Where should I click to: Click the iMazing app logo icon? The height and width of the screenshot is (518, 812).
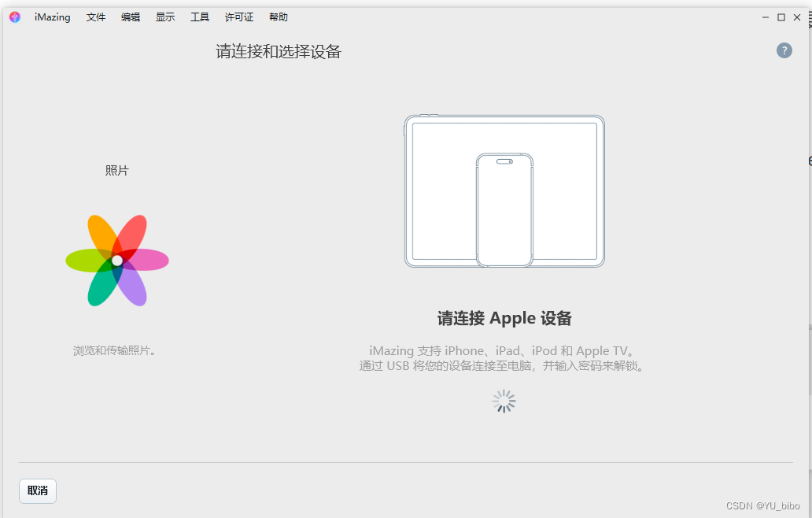[14, 17]
